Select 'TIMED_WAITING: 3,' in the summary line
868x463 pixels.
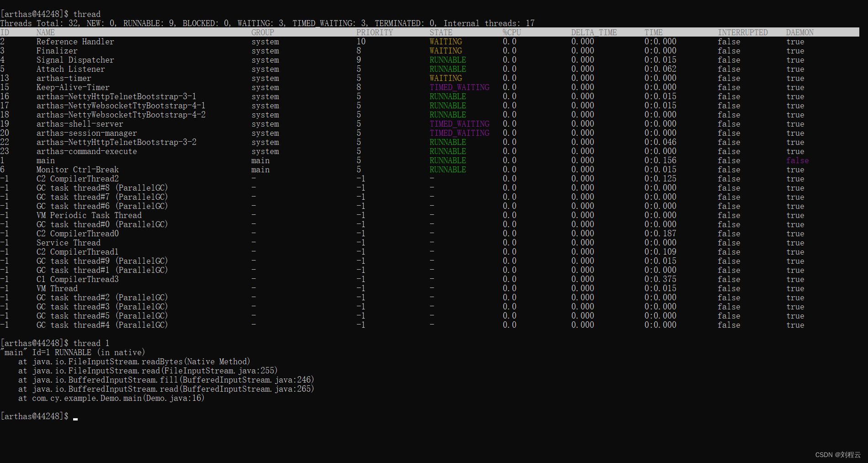point(330,23)
